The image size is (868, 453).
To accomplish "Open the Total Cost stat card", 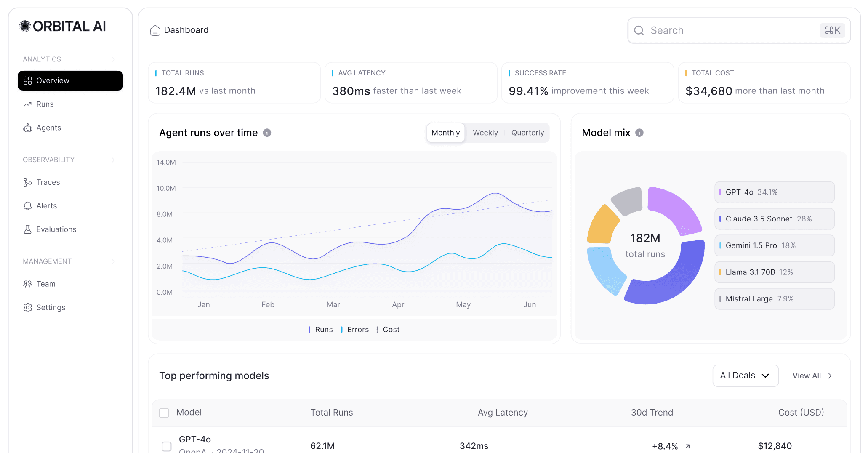I will coord(764,83).
